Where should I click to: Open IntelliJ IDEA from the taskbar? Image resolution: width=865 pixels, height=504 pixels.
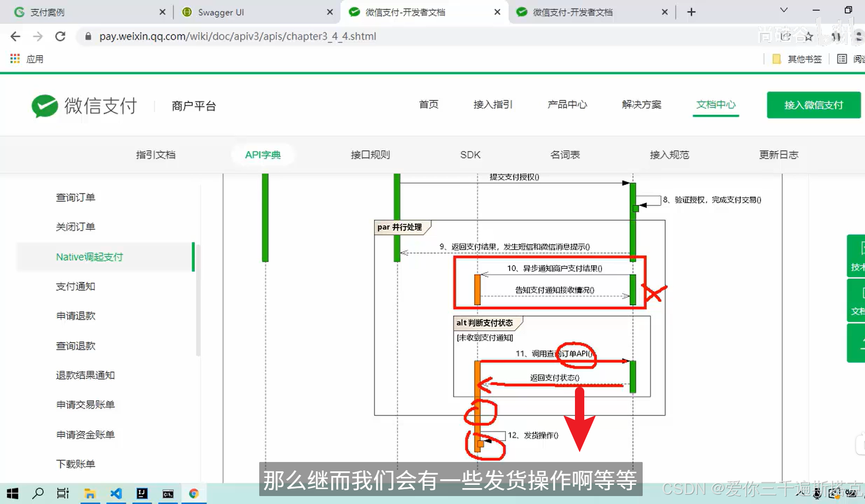point(142,493)
